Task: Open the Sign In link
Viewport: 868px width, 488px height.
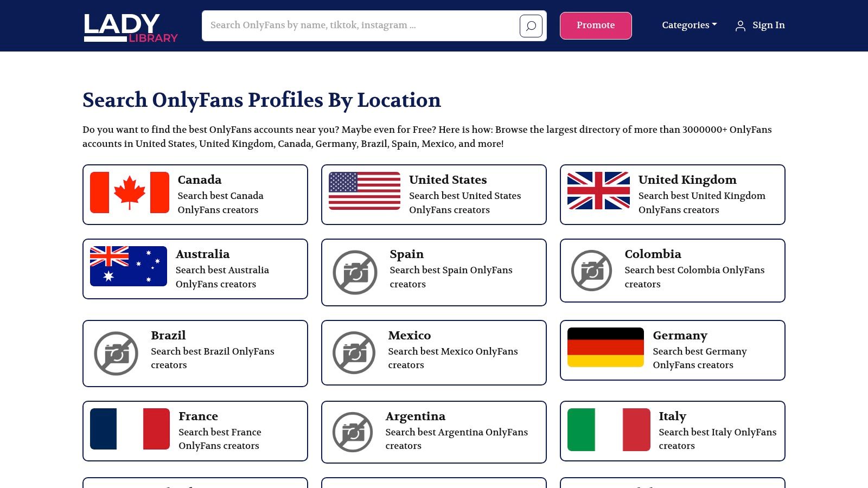Action: tap(768, 25)
